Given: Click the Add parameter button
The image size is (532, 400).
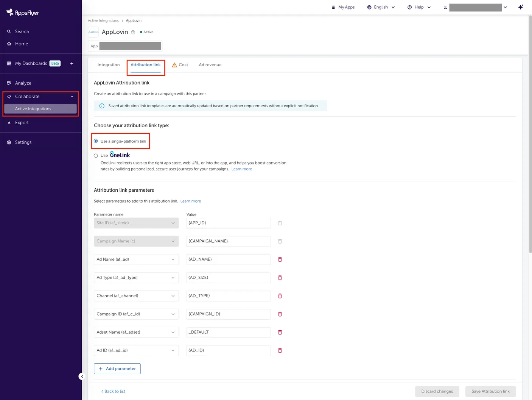Looking at the screenshot, I should (117, 369).
